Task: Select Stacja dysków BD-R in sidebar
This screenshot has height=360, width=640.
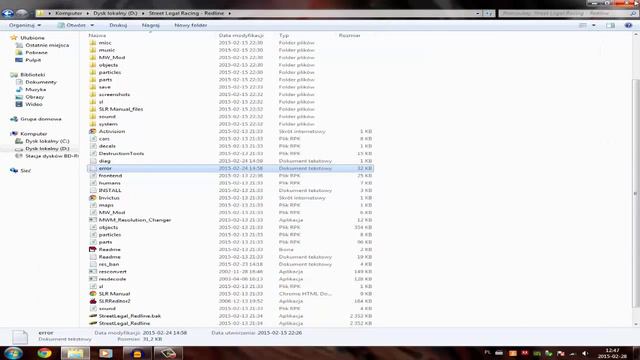Action: coord(51,156)
